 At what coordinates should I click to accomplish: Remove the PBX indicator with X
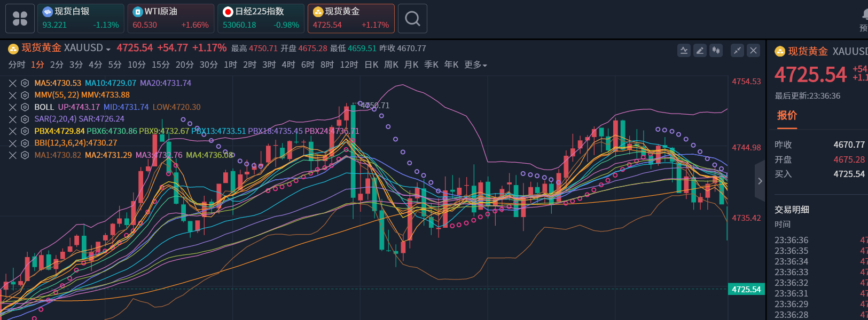13,131
